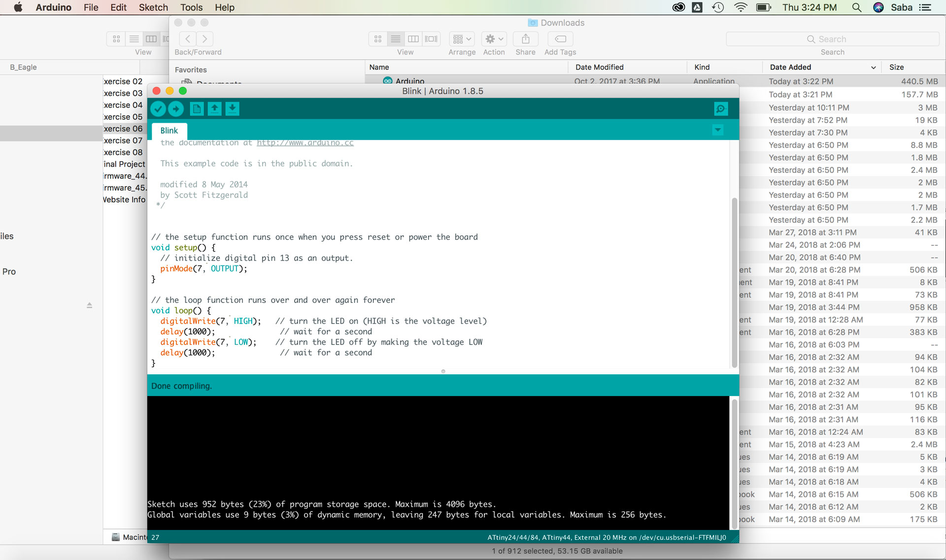This screenshot has height=560, width=946.
Task: Click list view button in the left Finder window
Action: coord(134,39)
